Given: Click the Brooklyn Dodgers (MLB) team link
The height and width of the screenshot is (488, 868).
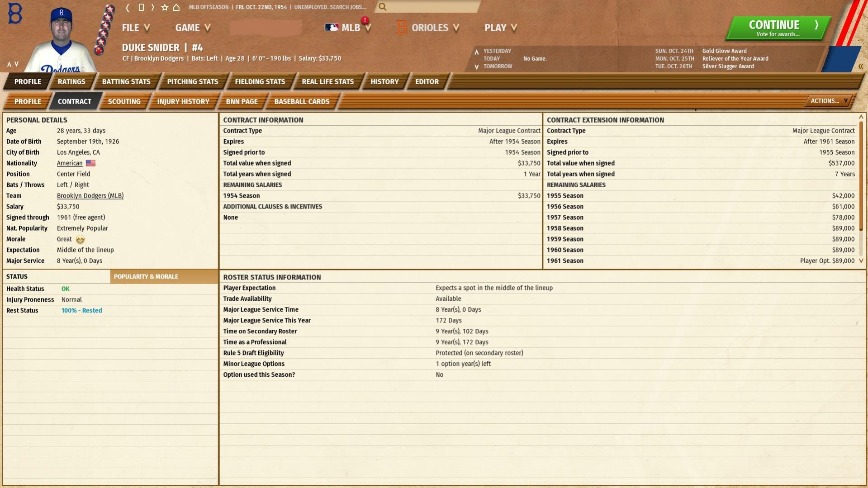Looking at the screenshot, I should tap(90, 196).
